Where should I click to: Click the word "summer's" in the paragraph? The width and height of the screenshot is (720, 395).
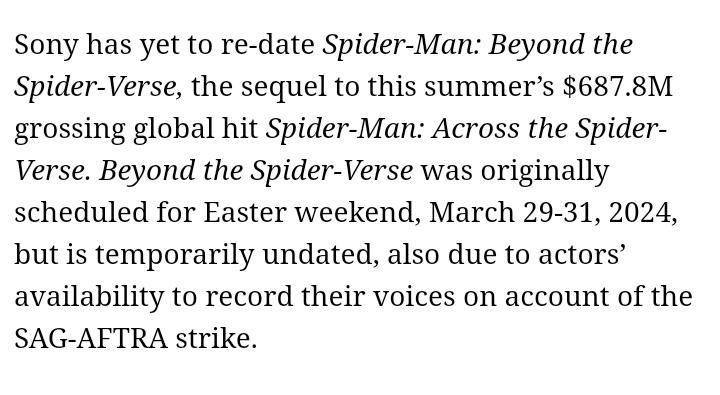[489, 87]
